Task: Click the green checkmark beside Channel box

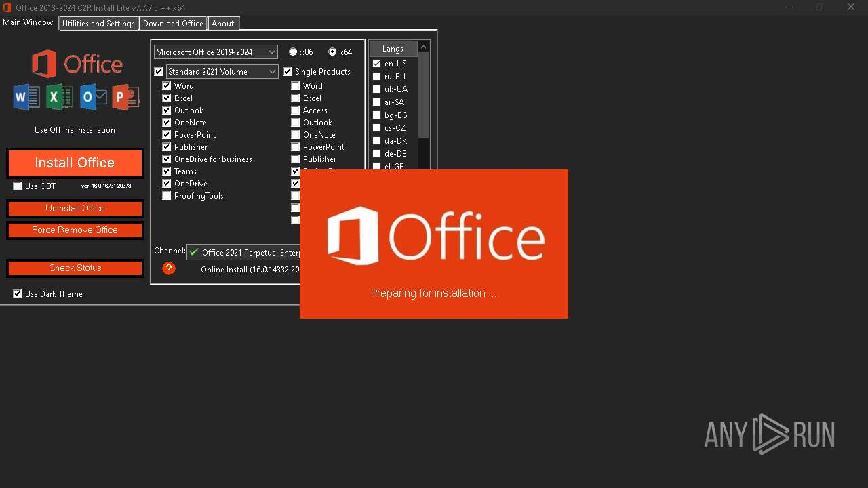Action: (194, 252)
